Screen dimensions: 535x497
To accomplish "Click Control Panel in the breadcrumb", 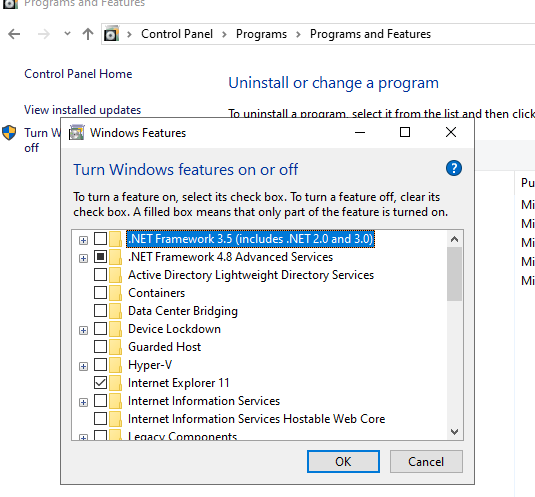I will [x=177, y=34].
